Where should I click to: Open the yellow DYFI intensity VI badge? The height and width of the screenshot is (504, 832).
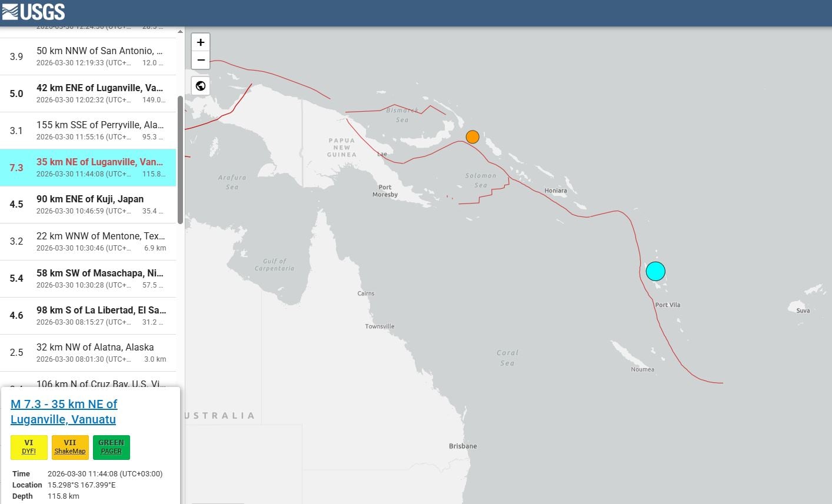(x=29, y=447)
